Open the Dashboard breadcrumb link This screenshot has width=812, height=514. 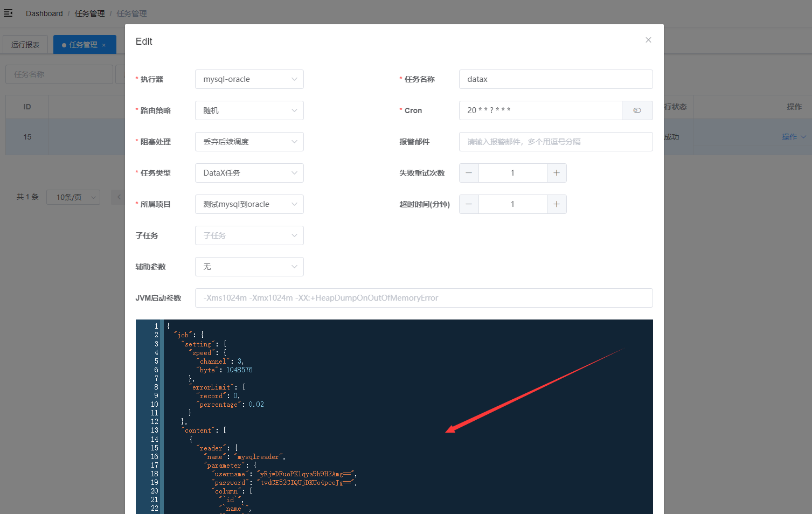(x=44, y=13)
